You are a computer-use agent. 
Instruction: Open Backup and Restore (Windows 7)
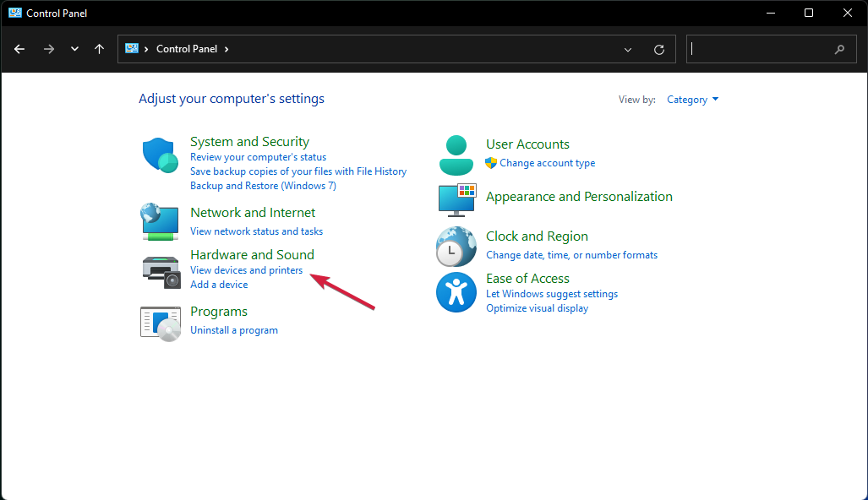[x=263, y=186]
